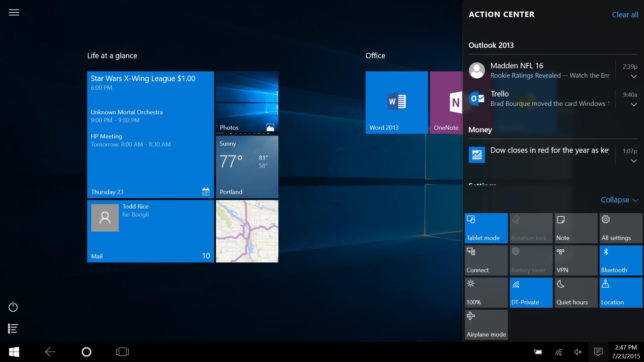
Task: Expand the Madden NFL 16 notification chevron
Action: click(x=634, y=76)
